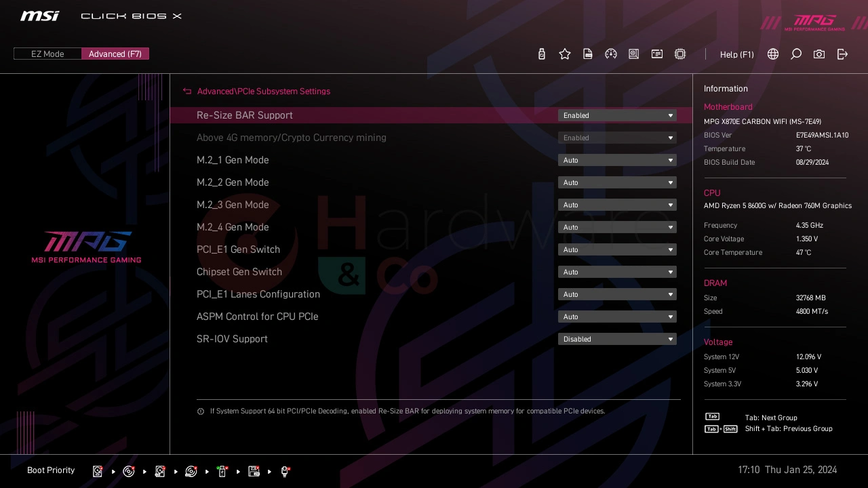
Task: Click the 4.35 GHz frequency value
Action: [x=810, y=226]
